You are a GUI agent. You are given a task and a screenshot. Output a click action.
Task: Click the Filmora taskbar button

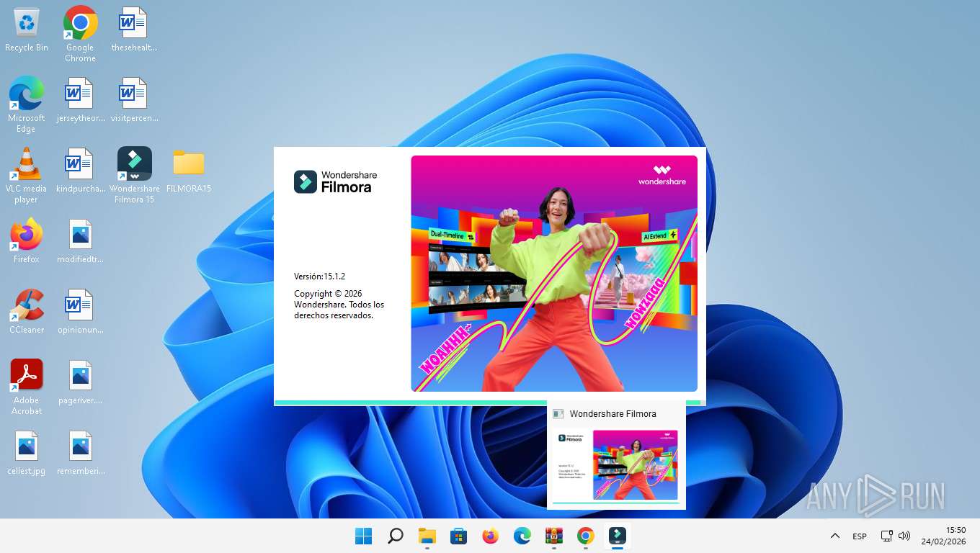618,536
